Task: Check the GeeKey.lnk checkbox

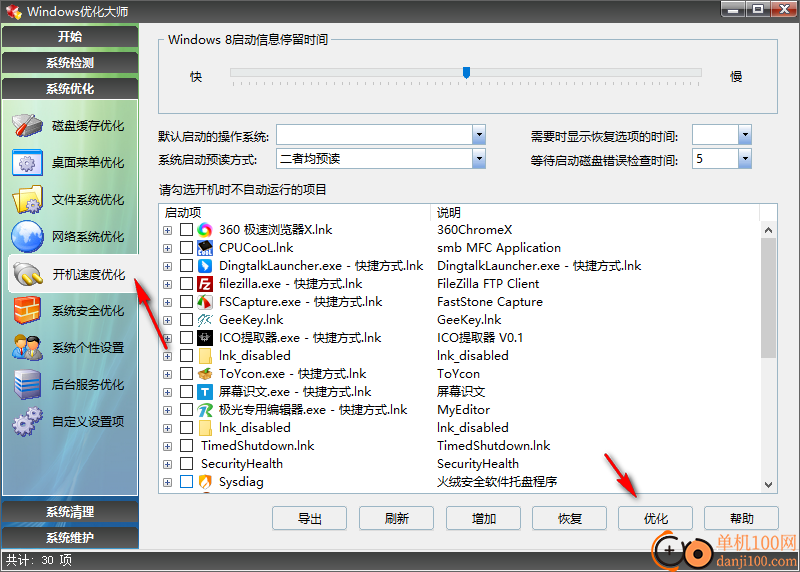Action: pyautogui.click(x=187, y=320)
